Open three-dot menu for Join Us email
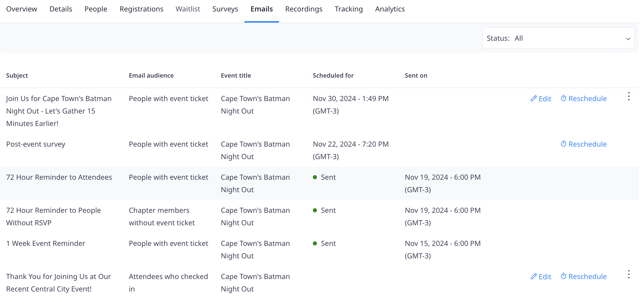 pos(628,96)
